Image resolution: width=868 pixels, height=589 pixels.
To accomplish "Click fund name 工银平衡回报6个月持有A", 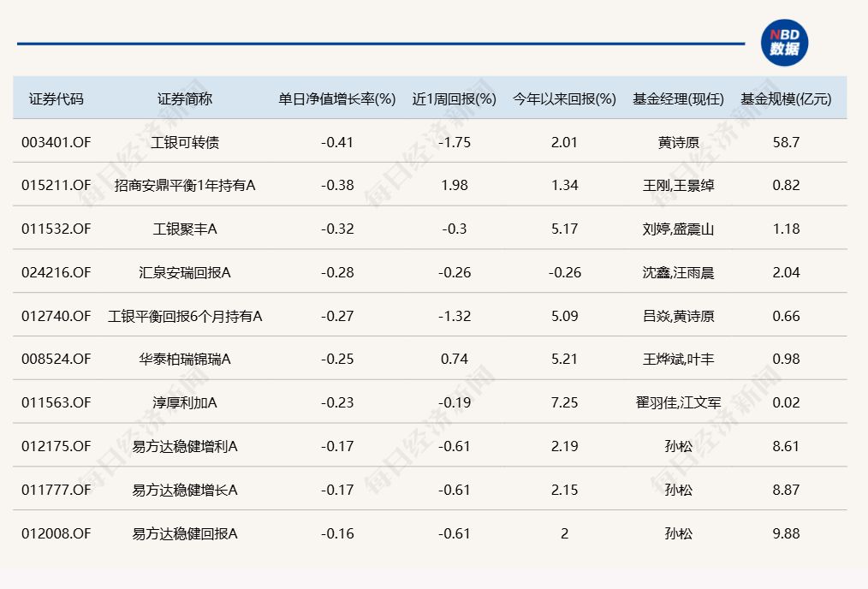I will [185, 316].
